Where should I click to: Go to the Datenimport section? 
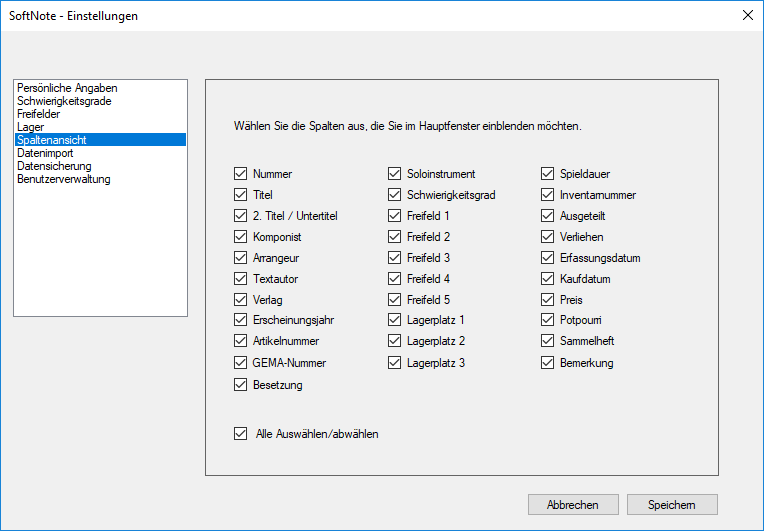tap(45, 153)
